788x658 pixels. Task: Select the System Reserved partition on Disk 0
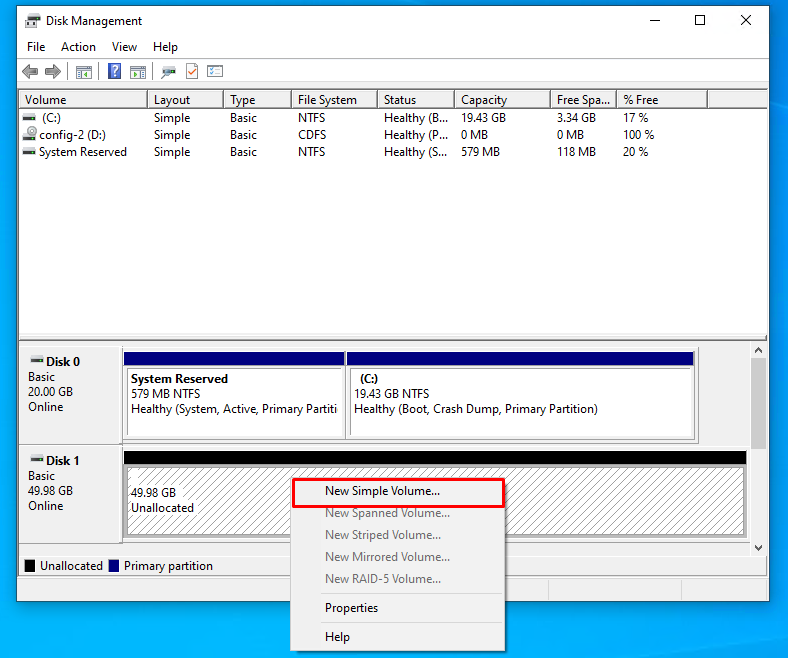[232, 395]
